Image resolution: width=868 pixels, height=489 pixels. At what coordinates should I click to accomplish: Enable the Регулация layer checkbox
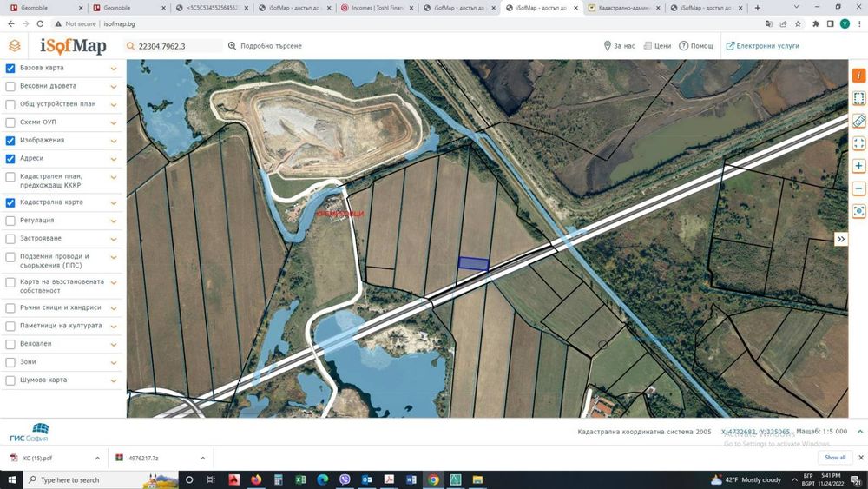(10, 221)
